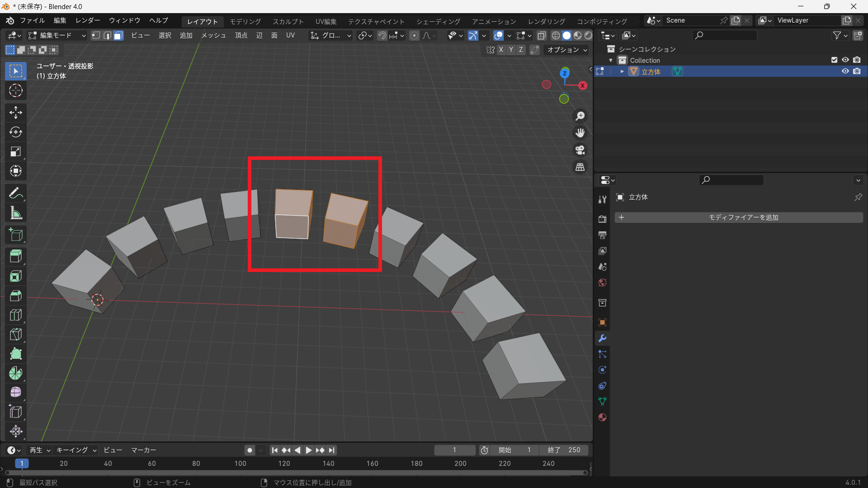This screenshot has width=868, height=488.
Task: Click the 終了 250 end frame field
Action: pos(564,450)
